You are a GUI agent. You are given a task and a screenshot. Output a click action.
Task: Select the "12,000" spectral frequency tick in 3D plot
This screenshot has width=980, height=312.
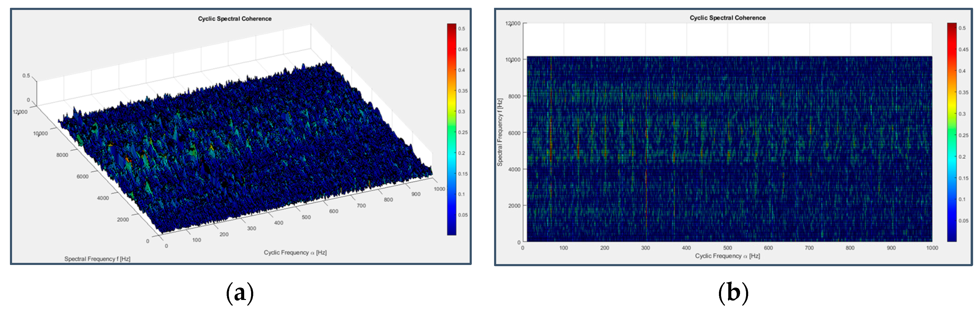click(x=20, y=112)
